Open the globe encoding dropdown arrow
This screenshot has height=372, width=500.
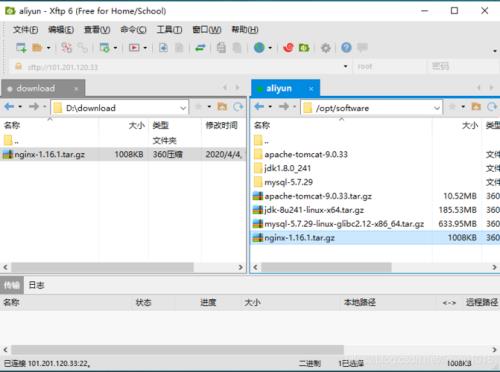pos(270,48)
